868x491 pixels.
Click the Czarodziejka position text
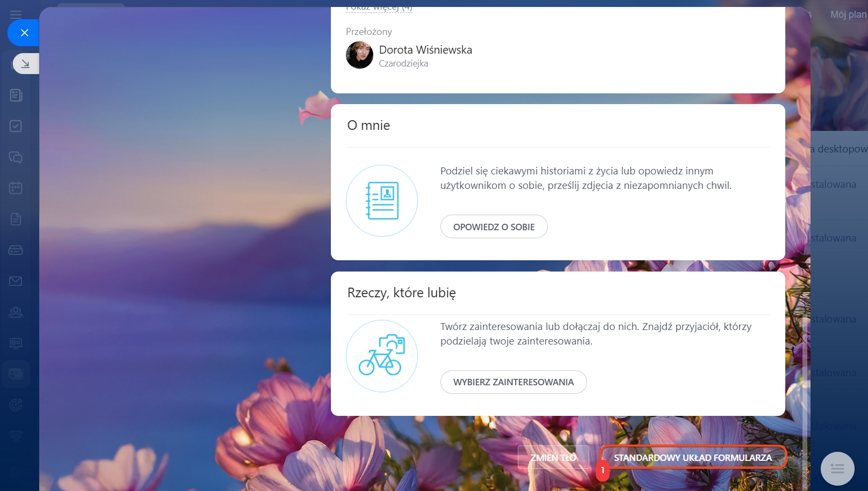pyautogui.click(x=403, y=63)
